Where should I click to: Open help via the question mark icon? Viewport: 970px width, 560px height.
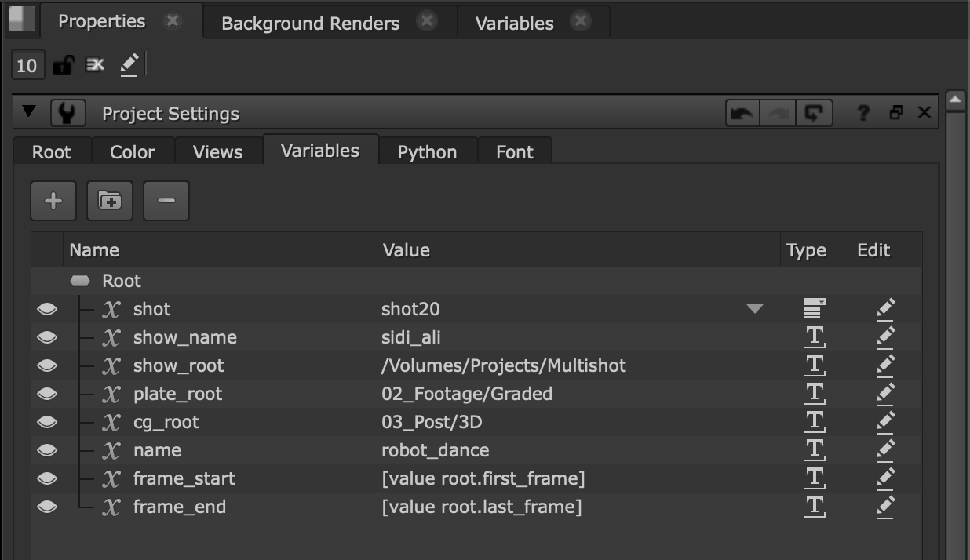coord(862,112)
